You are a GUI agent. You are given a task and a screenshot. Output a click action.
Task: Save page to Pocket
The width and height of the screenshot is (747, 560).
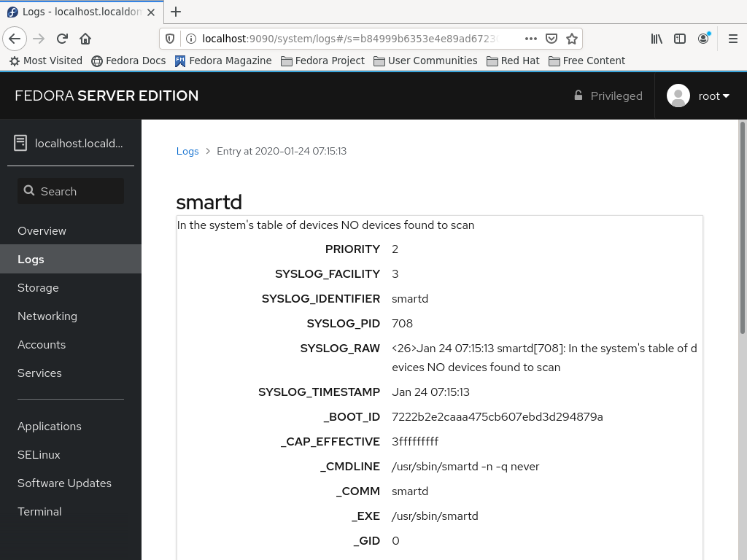(551, 39)
